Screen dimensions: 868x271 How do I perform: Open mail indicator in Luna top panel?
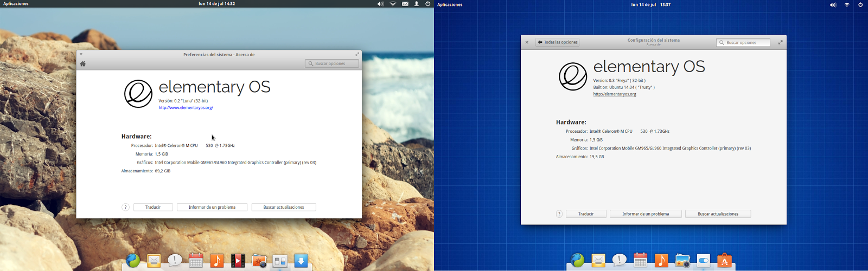405,4
